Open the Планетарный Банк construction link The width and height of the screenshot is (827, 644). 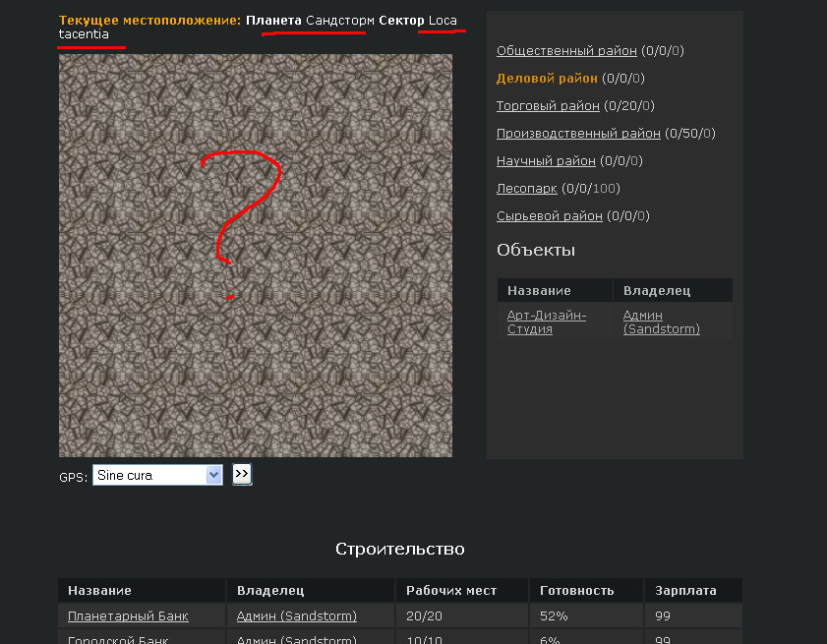tap(128, 616)
